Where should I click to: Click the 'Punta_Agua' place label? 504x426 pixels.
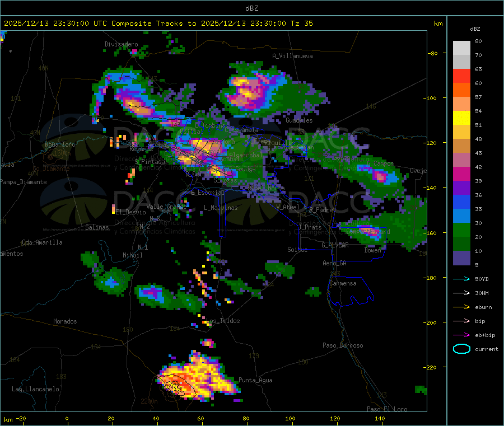click(x=255, y=380)
